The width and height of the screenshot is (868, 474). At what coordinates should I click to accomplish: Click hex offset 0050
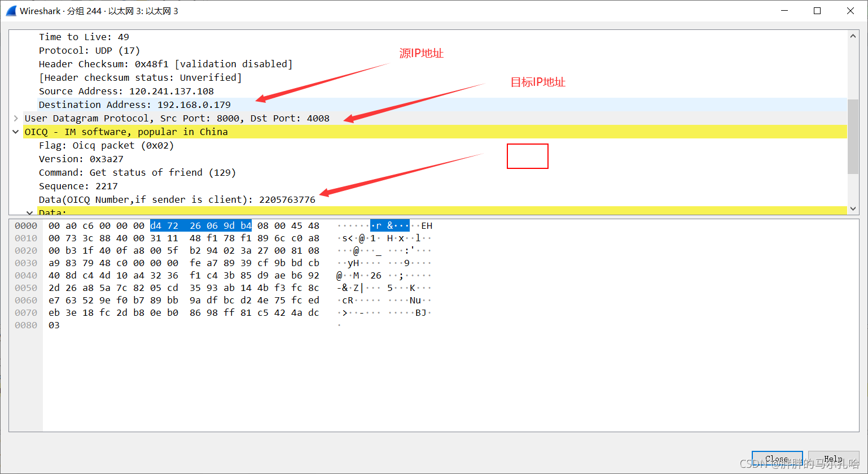[26, 288]
